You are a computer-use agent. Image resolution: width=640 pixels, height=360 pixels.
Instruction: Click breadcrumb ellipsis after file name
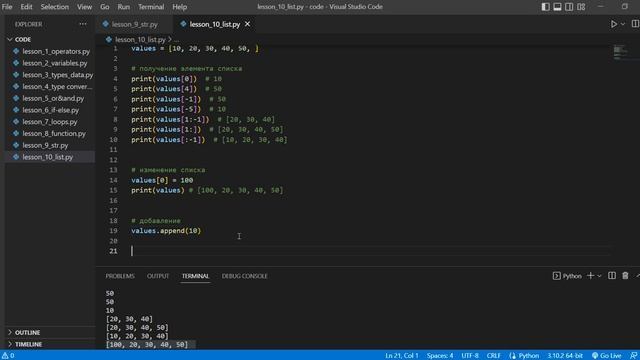click(x=176, y=40)
